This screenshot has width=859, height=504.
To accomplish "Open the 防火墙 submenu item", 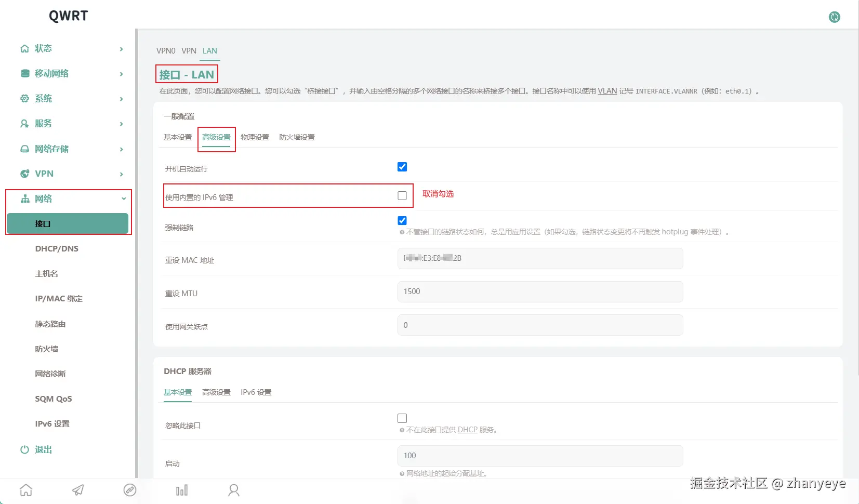I will click(46, 349).
